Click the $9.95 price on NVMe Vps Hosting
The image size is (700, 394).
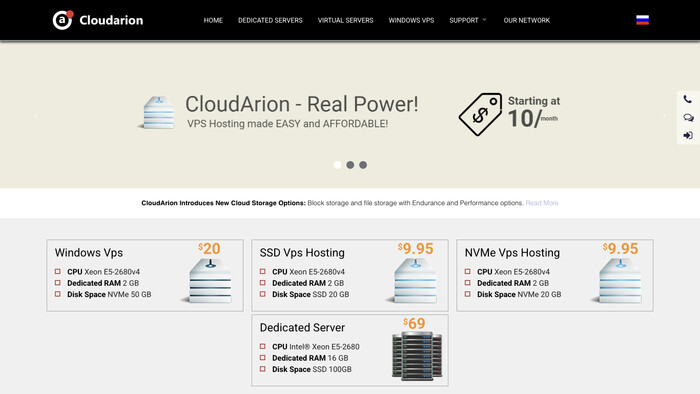point(620,249)
